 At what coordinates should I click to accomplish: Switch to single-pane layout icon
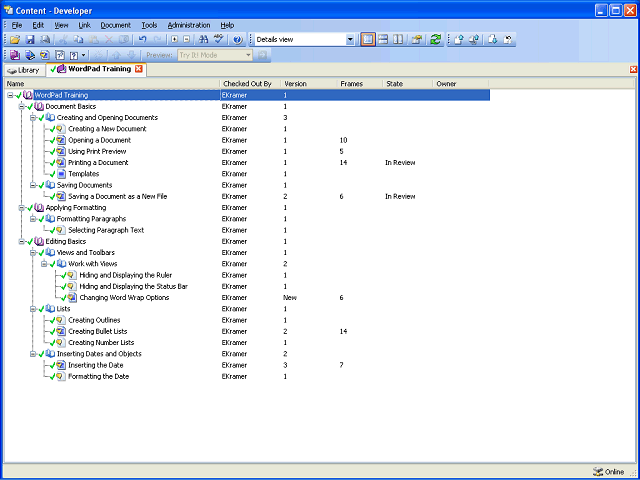tap(368, 40)
